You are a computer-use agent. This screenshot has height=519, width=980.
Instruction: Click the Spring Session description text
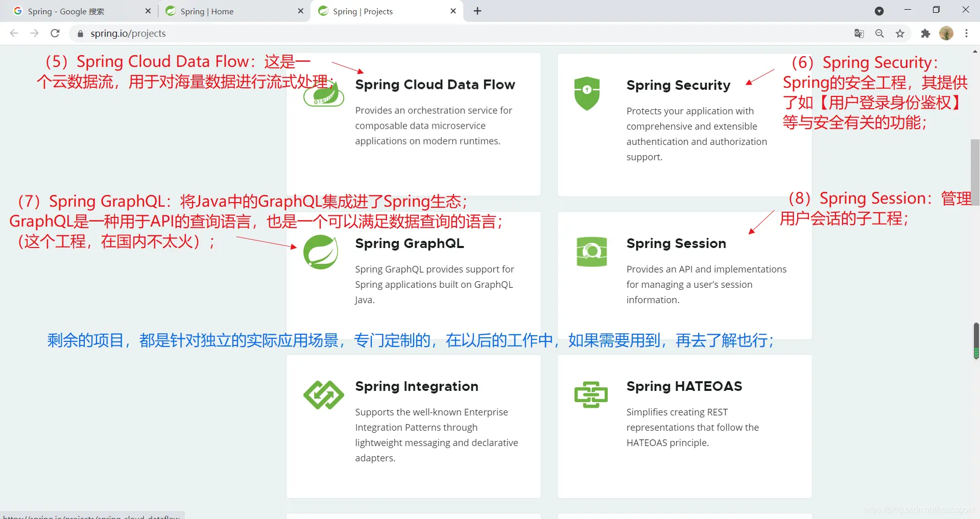point(706,284)
